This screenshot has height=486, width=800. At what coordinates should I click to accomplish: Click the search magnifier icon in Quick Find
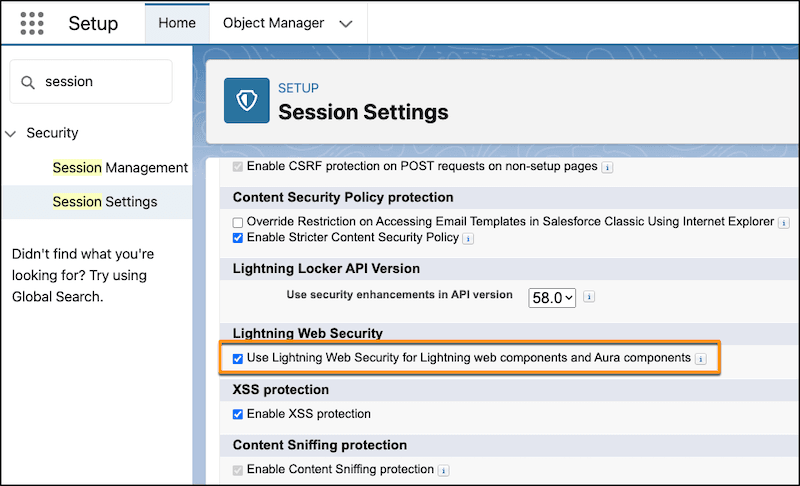(28, 82)
